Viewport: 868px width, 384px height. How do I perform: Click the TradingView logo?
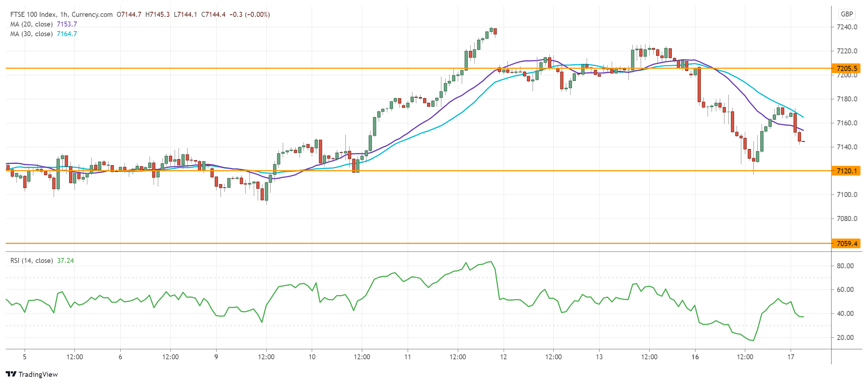point(32,374)
